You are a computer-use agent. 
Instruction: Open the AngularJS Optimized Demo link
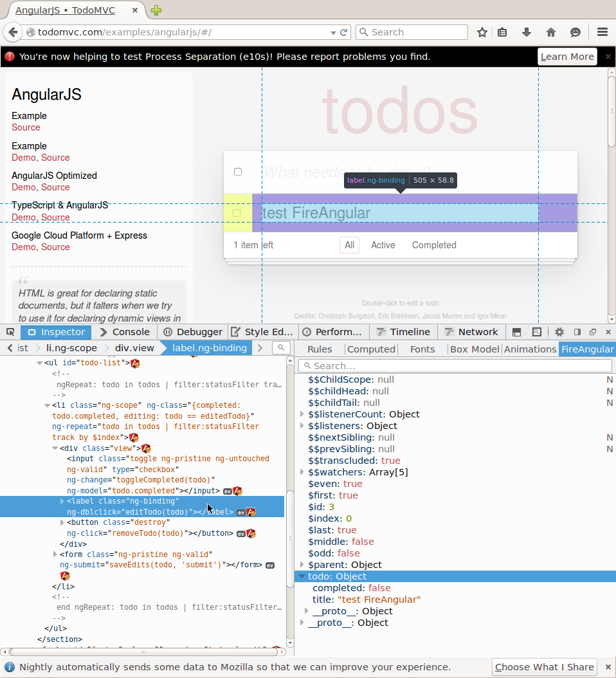tap(23, 187)
